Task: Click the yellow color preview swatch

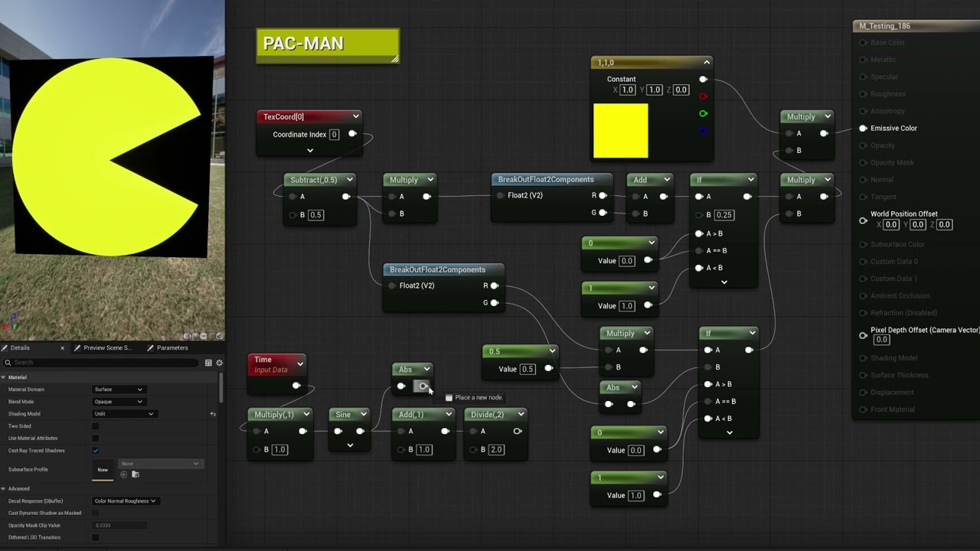Action: pyautogui.click(x=621, y=131)
